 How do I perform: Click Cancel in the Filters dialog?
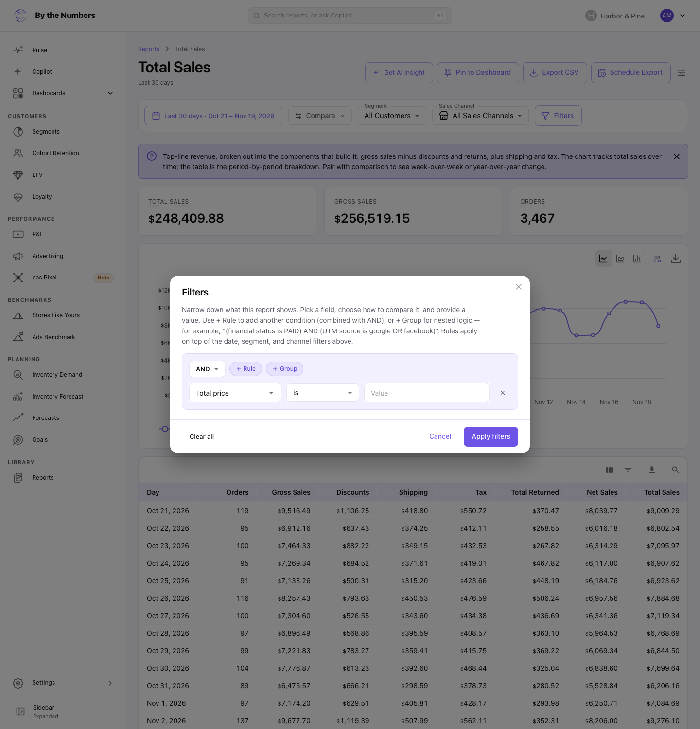coord(440,436)
